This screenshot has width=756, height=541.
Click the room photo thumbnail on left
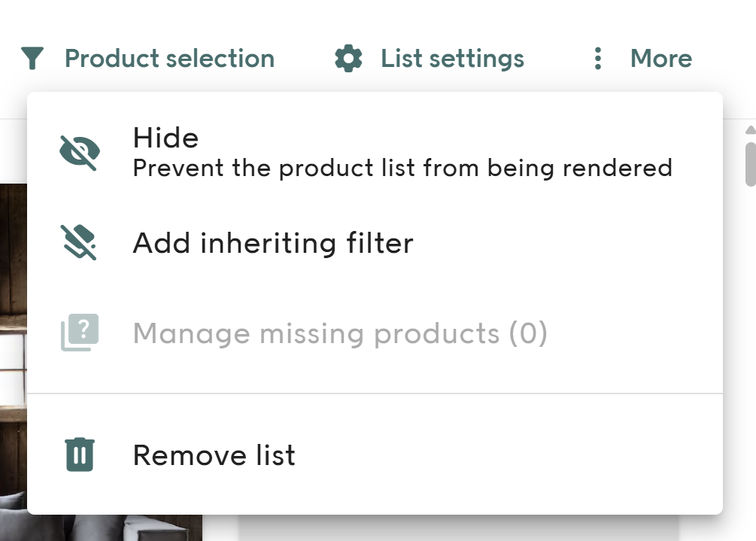13,339
